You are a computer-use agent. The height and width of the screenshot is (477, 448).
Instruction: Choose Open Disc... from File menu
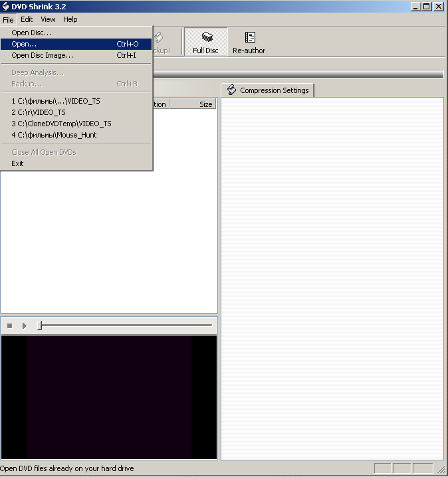[76, 33]
